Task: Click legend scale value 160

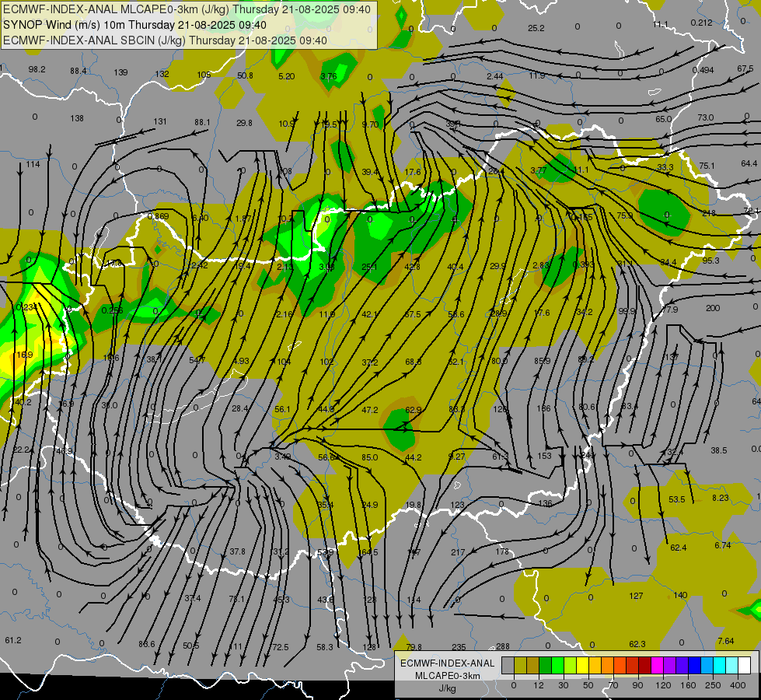Action: point(688,685)
